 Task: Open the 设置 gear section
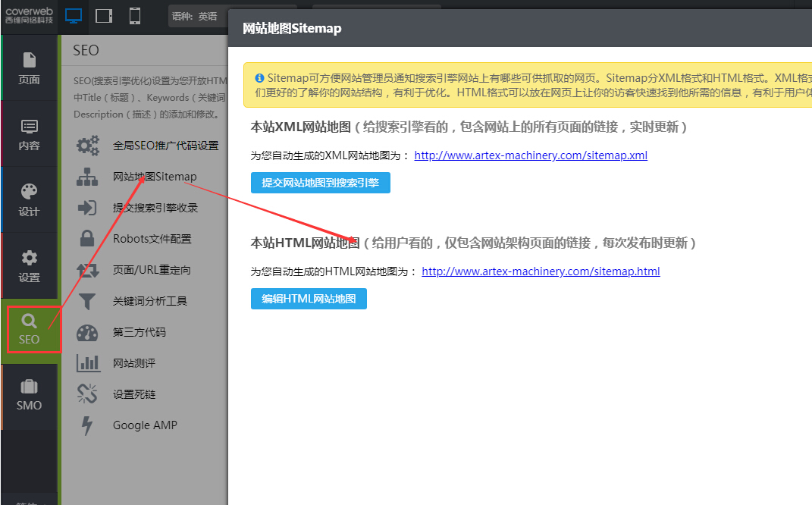(29, 265)
